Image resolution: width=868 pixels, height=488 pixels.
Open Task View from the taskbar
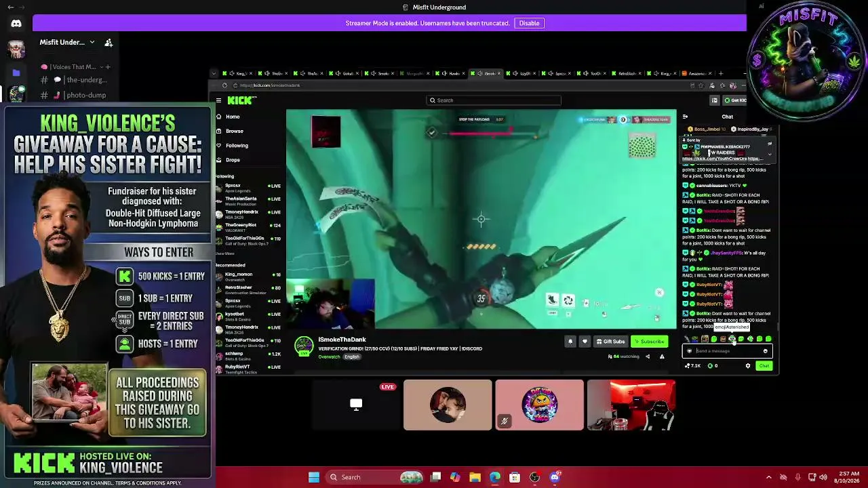point(436,477)
